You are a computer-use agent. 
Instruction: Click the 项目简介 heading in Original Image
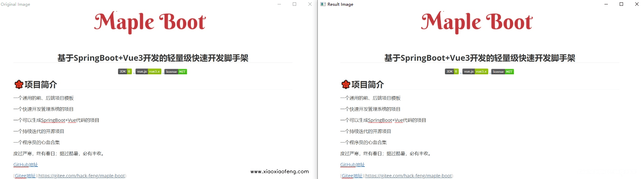(x=41, y=84)
